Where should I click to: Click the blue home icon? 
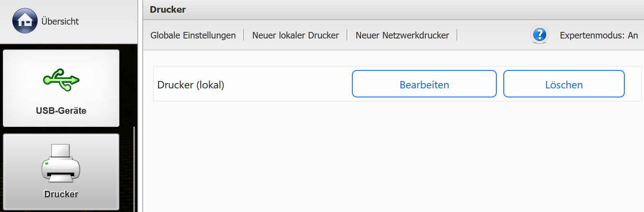(x=25, y=21)
